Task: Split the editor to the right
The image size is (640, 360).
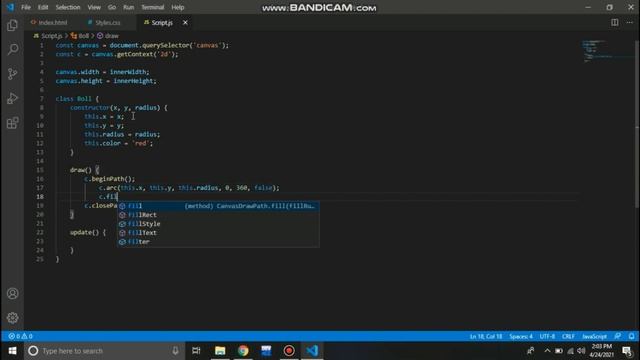Action: tap(614, 22)
